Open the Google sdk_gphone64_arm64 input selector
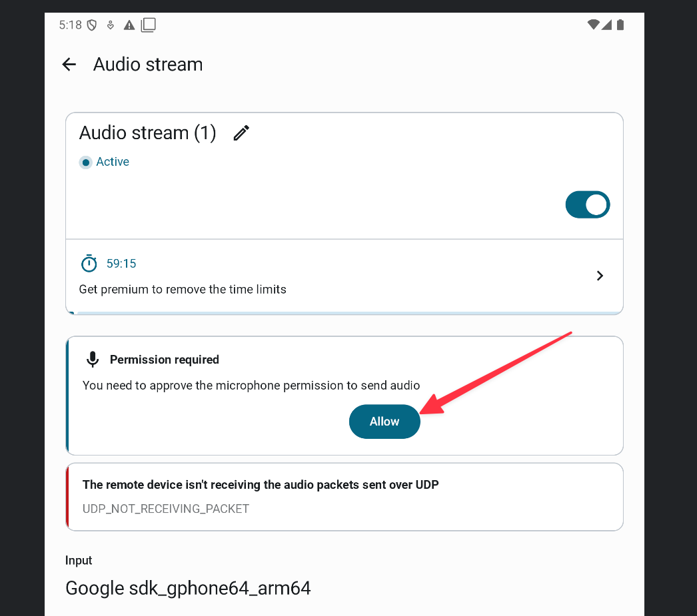The width and height of the screenshot is (697, 616). click(x=188, y=588)
